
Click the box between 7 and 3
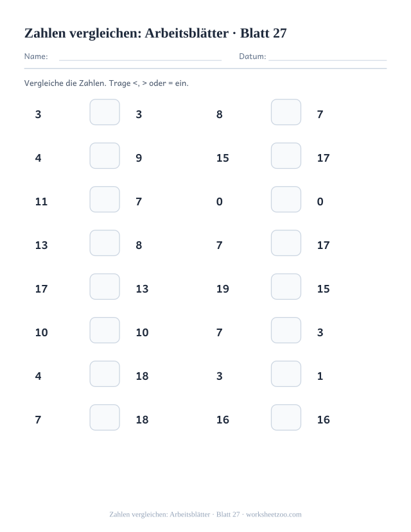286,330
